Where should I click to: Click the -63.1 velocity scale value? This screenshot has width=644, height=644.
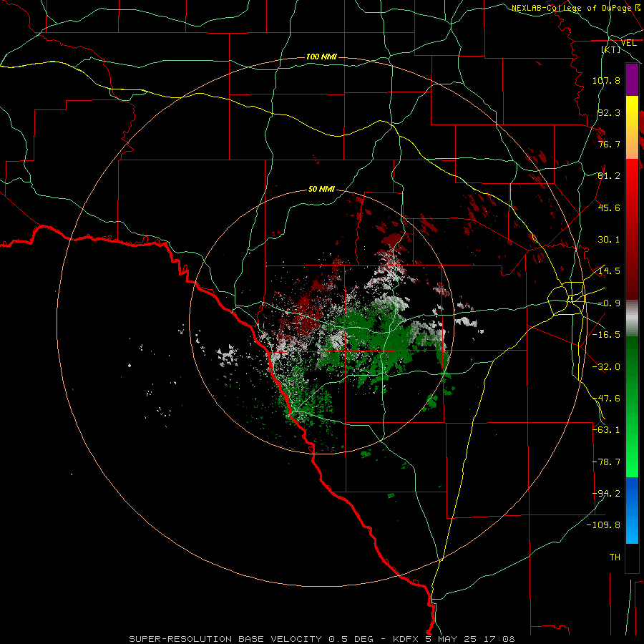[x=606, y=430]
